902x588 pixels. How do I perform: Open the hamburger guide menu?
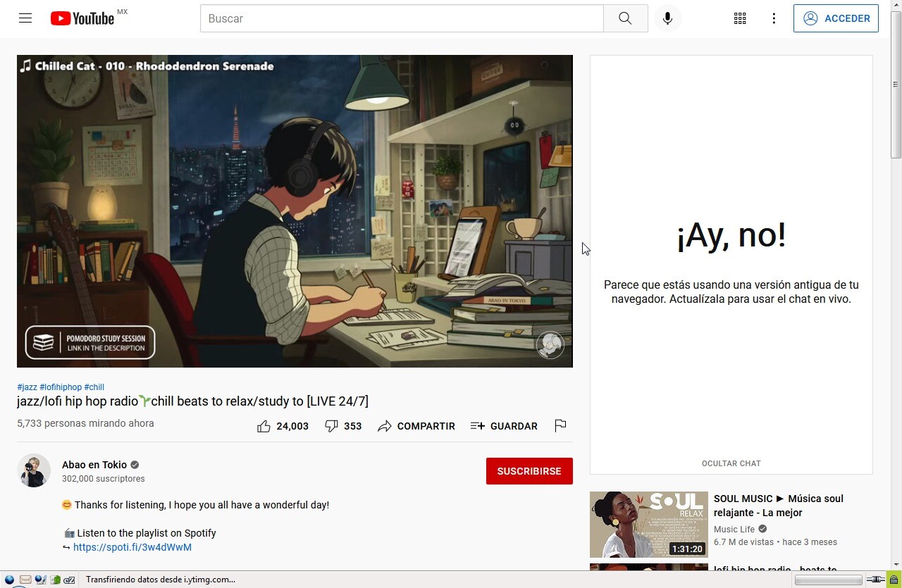coord(25,18)
